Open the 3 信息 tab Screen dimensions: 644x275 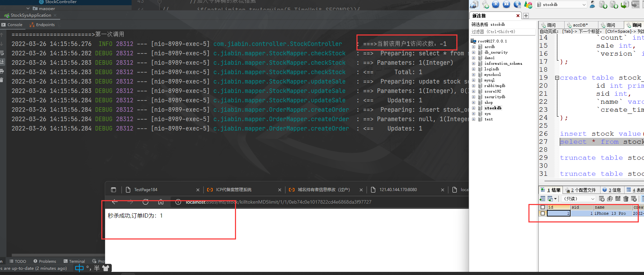(612, 190)
